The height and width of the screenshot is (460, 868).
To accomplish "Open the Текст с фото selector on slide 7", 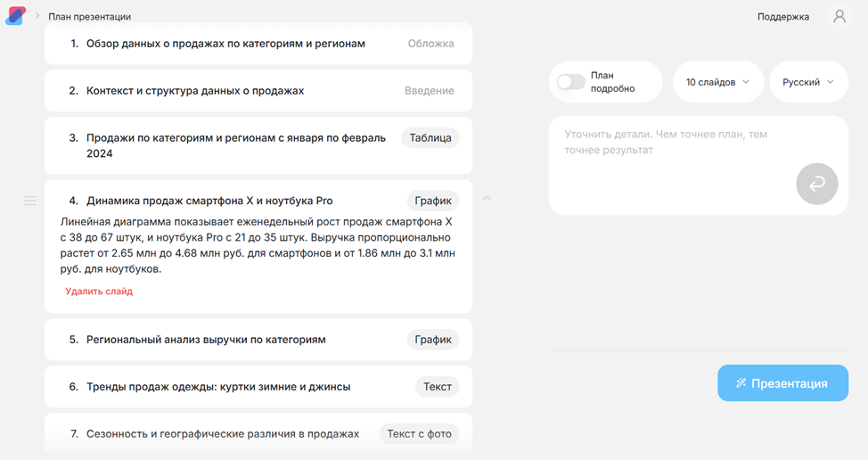I will 419,434.
